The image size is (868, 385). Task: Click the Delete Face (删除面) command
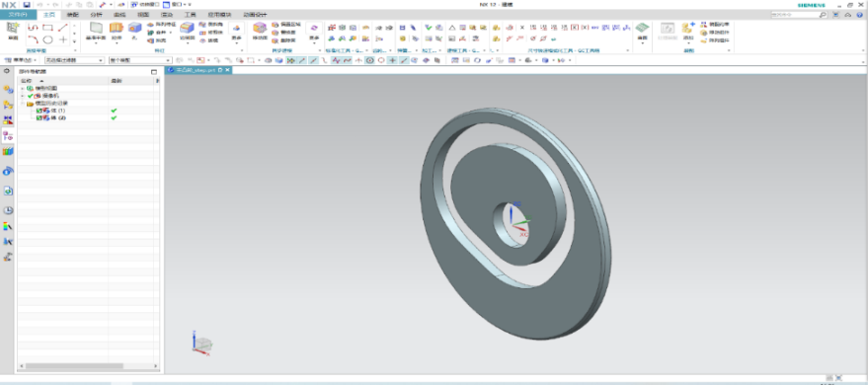pyautogui.click(x=283, y=40)
